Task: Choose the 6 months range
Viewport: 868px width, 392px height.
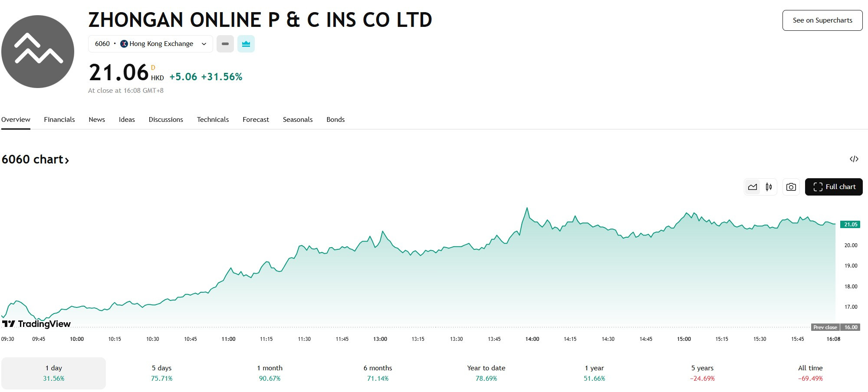Action: (x=378, y=373)
